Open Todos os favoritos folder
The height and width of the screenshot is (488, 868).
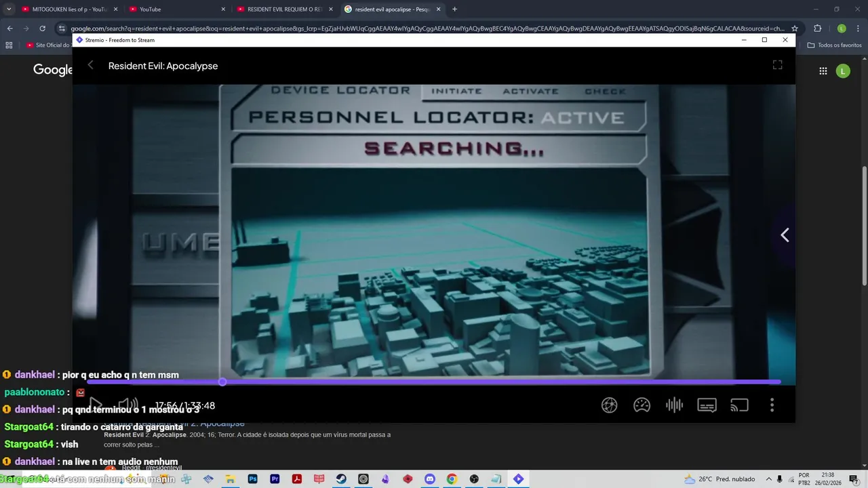[x=834, y=45]
